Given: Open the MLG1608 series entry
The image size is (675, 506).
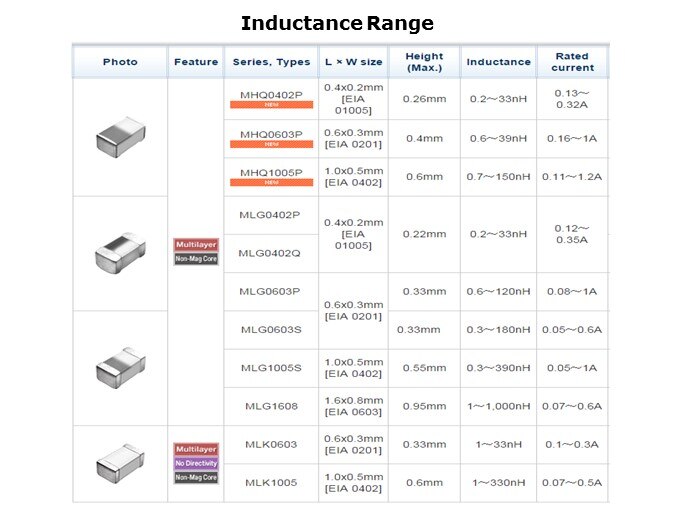Looking at the screenshot, I should coord(271,406).
